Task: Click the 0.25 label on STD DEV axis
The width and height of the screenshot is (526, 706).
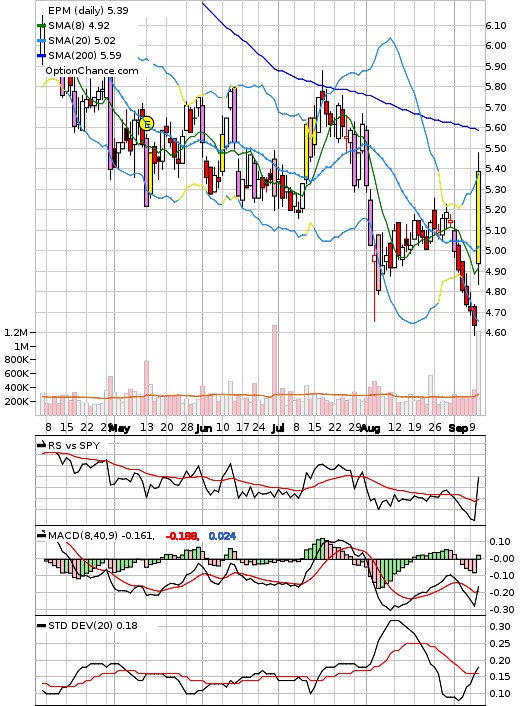Action: click(x=500, y=643)
